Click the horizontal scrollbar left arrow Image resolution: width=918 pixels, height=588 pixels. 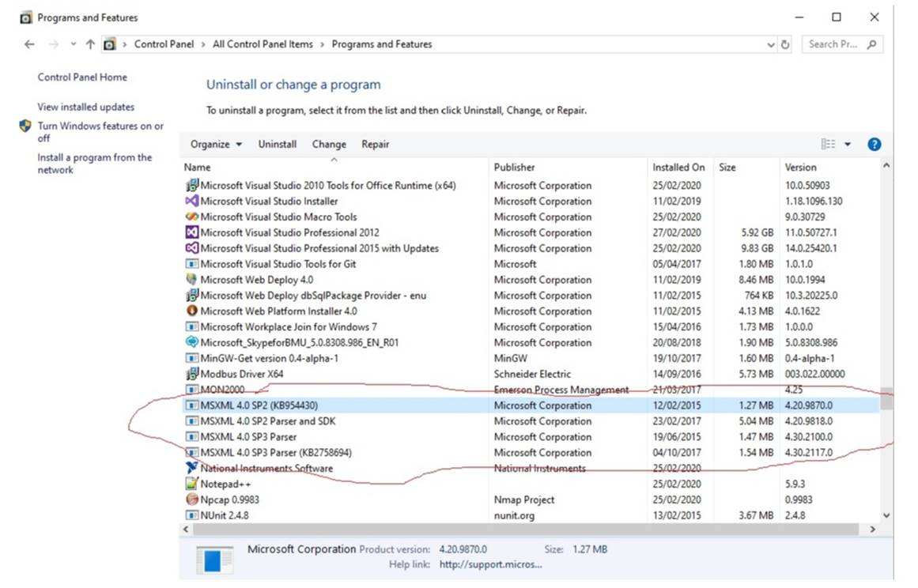tap(186, 530)
